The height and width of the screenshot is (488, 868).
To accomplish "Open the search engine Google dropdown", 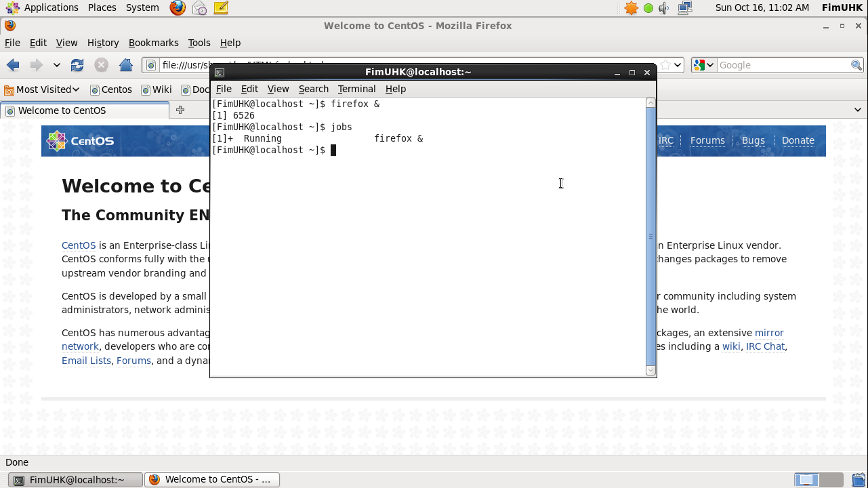I will point(703,65).
